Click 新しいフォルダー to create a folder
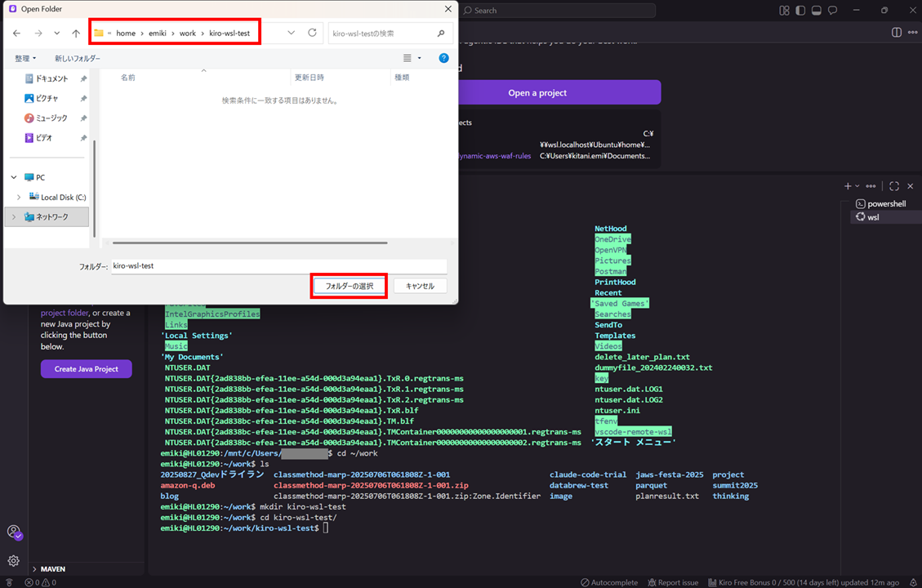922x588 pixels. pos(78,58)
